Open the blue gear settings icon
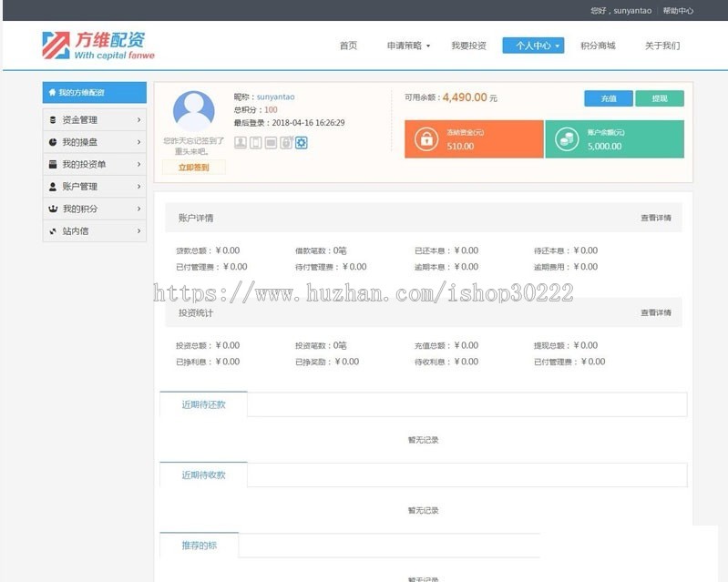Screen dimensions: 728x582 (302, 142)
